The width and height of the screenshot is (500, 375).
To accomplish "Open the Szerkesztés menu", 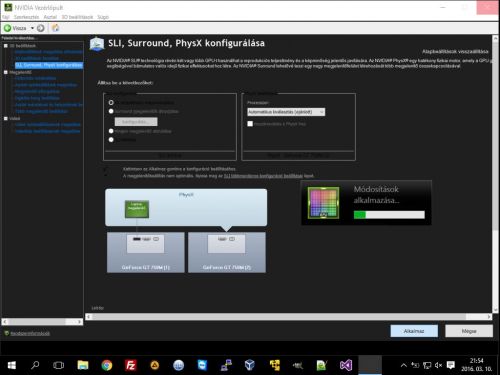I will 26,17.
